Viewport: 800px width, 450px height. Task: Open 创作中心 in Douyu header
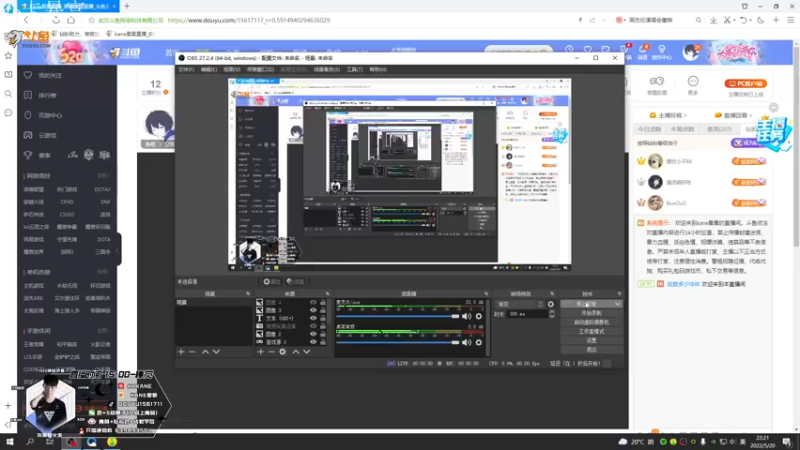(662, 52)
